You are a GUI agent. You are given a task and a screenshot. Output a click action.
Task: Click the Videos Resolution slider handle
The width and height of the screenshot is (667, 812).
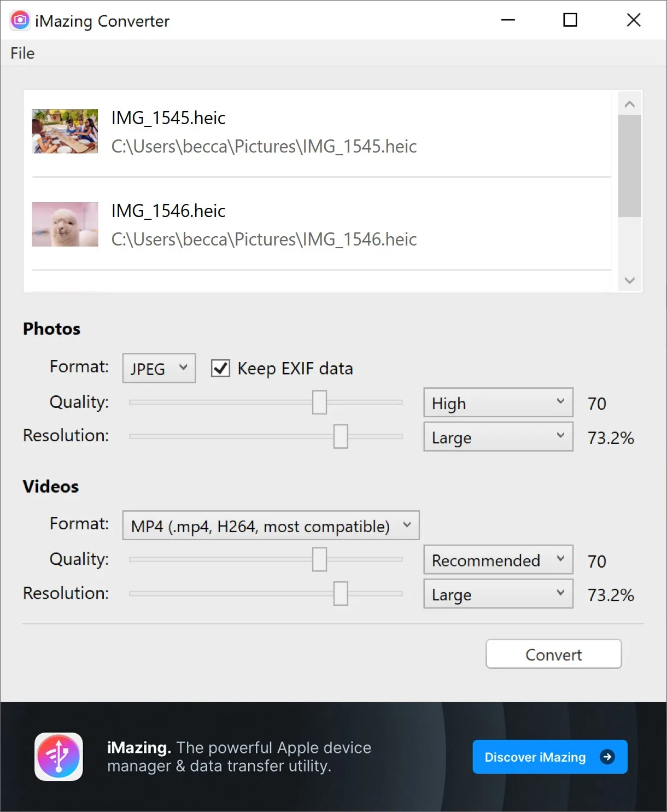click(341, 593)
